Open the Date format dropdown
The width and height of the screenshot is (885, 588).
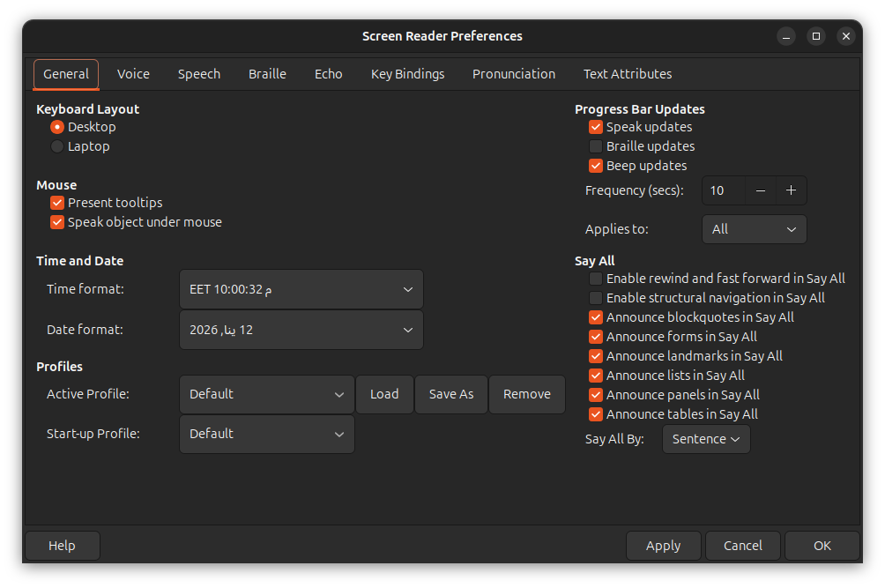[301, 330]
